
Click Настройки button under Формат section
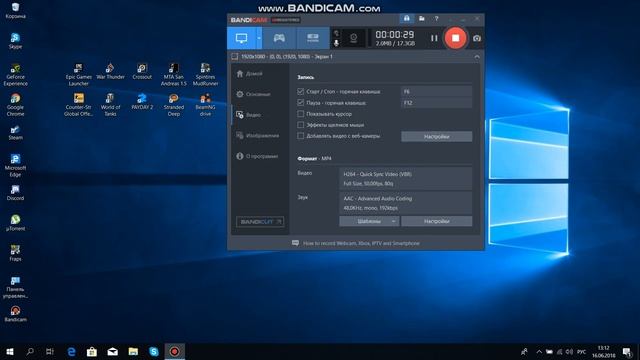tap(436, 221)
